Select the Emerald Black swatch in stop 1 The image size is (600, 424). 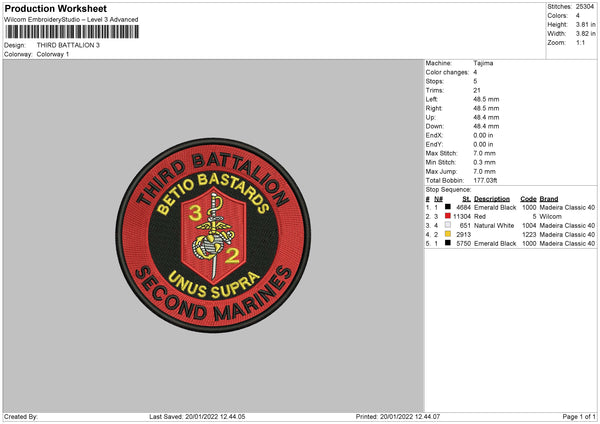tap(448, 207)
